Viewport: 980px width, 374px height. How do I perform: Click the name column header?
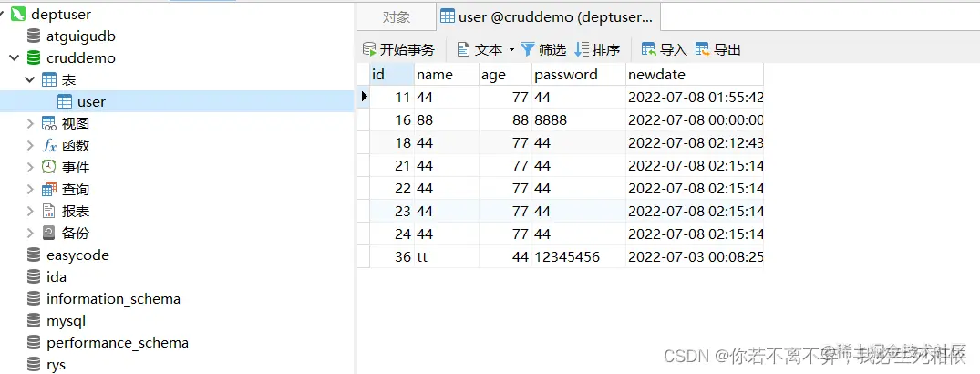(x=447, y=75)
